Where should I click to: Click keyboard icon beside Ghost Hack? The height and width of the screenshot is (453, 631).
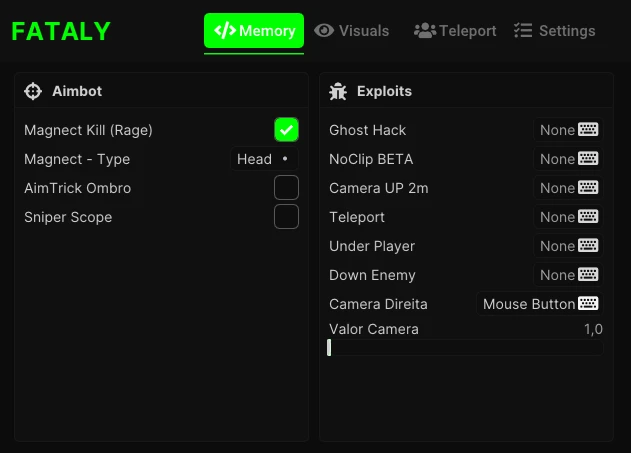point(588,130)
